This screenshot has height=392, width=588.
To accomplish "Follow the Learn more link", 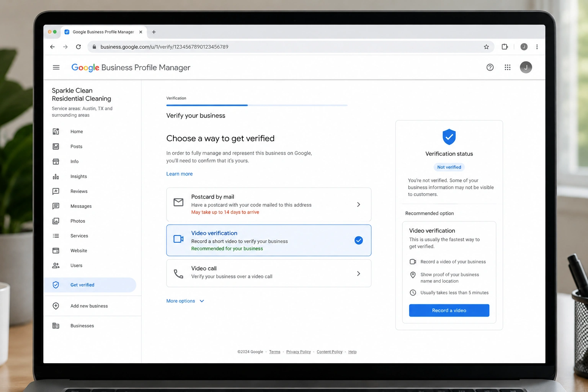I will tap(180, 174).
